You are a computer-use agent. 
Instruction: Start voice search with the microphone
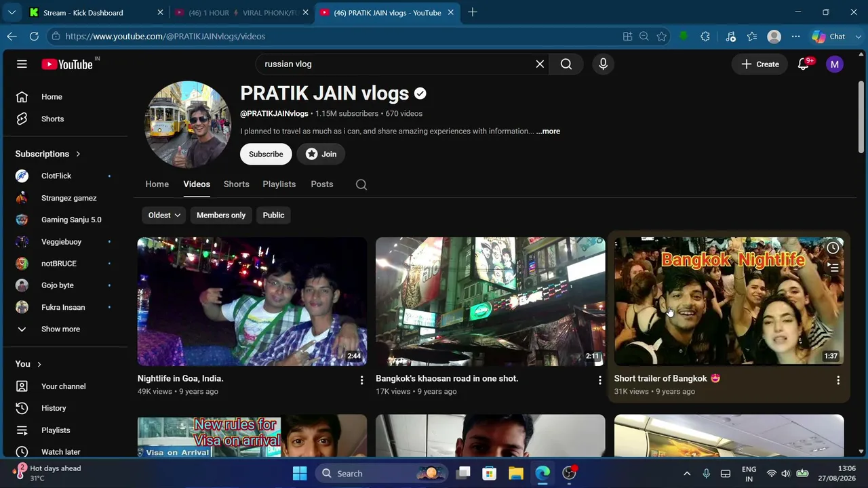pyautogui.click(x=603, y=64)
